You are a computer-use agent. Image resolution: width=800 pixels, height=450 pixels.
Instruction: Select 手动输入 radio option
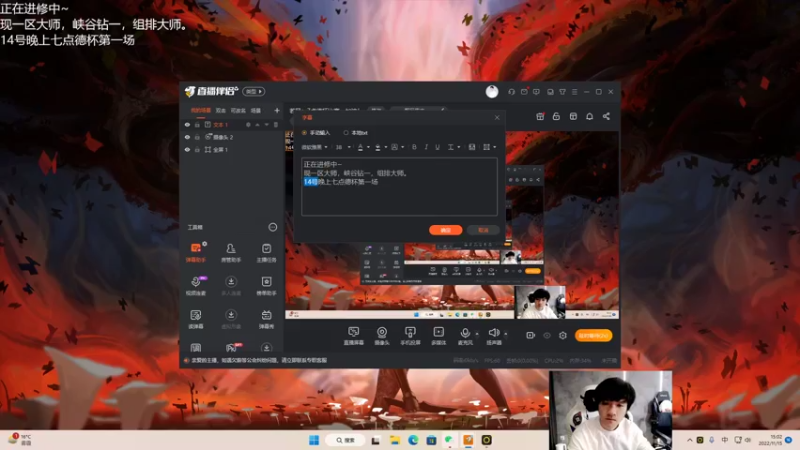tap(316, 133)
